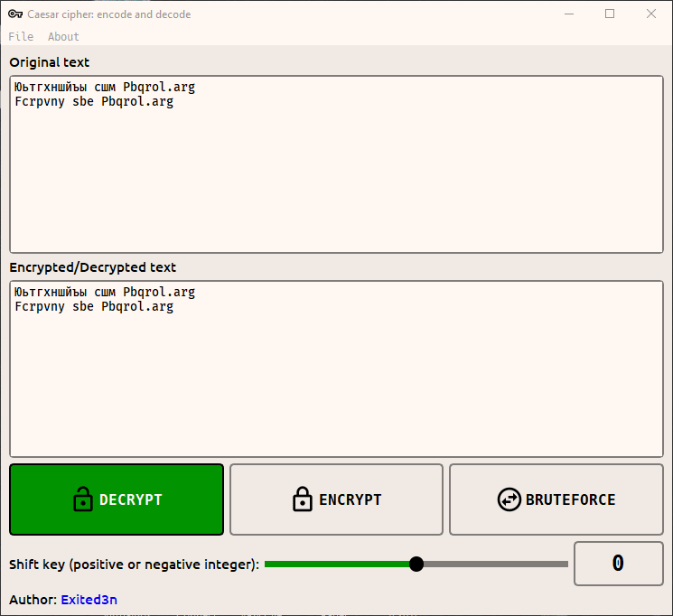Click the open padlock icon on DECRYPT

tap(83, 499)
